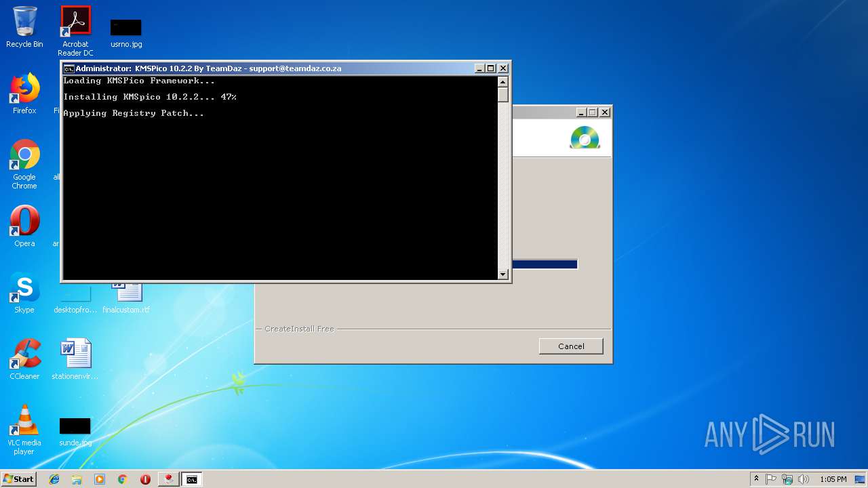Open Firefox desktop shortcut
Image resolution: width=868 pixels, height=488 pixels.
click(24, 94)
